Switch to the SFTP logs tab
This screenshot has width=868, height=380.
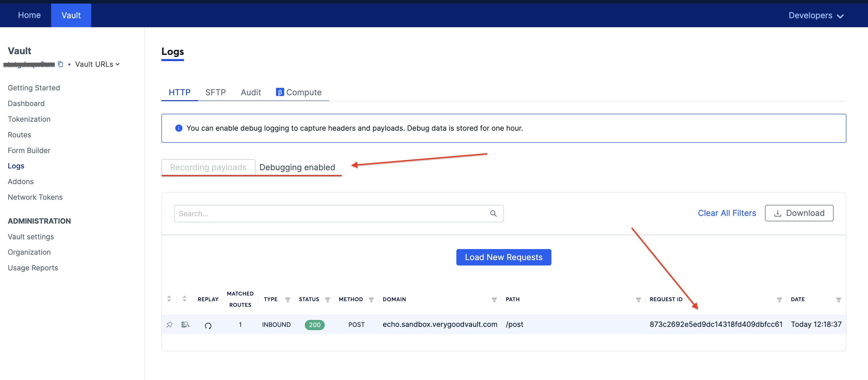click(x=215, y=92)
